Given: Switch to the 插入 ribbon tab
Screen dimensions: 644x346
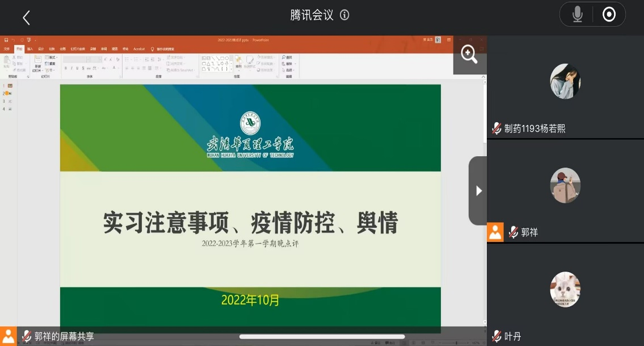Looking at the screenshot, I should (x=30, y=49).
